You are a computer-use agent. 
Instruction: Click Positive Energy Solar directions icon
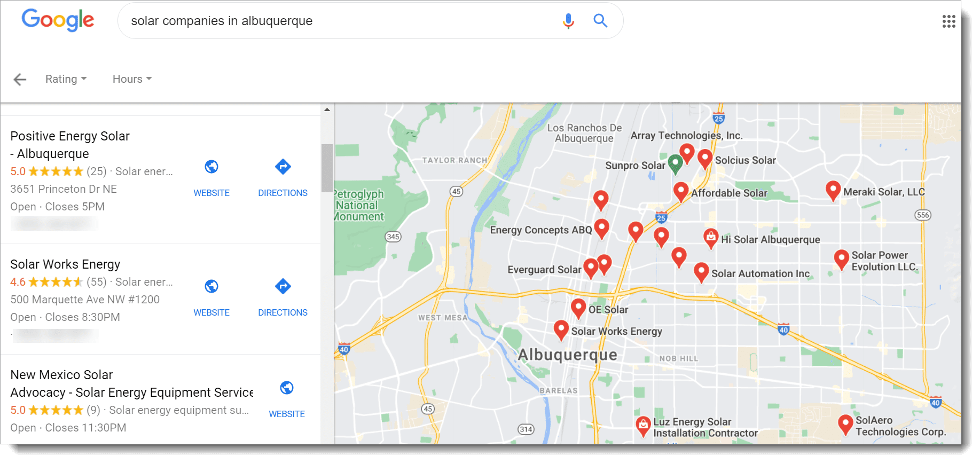(x=283, y=167)
